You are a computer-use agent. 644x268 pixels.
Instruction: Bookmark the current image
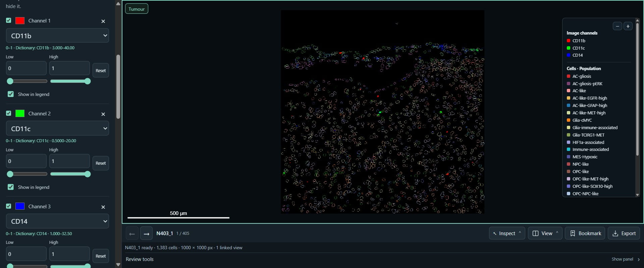(x=585, y=233)
